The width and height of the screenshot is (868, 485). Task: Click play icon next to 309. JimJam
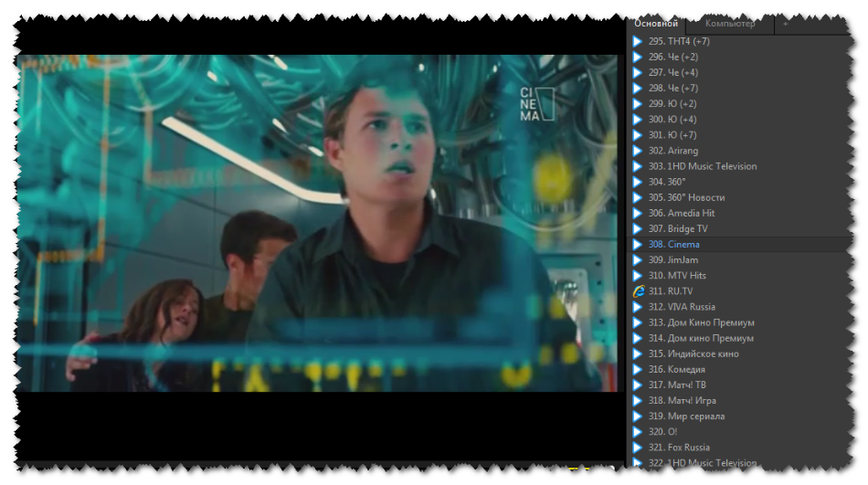click(638, 259)
